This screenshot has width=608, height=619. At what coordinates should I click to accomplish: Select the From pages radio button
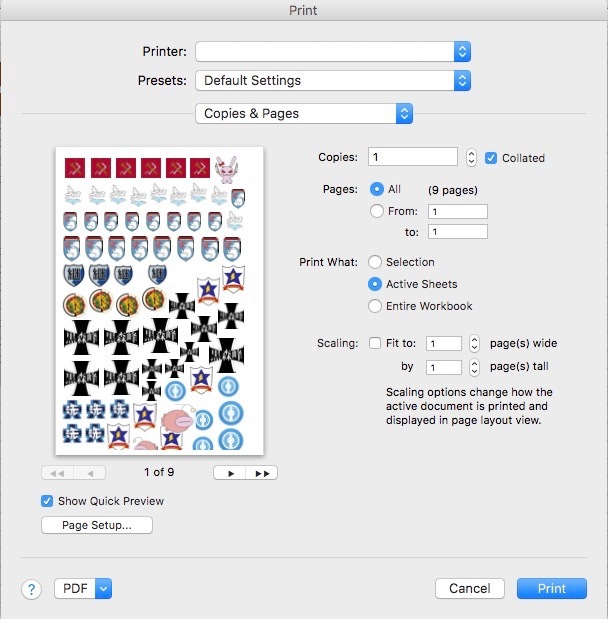click(377, 211)
